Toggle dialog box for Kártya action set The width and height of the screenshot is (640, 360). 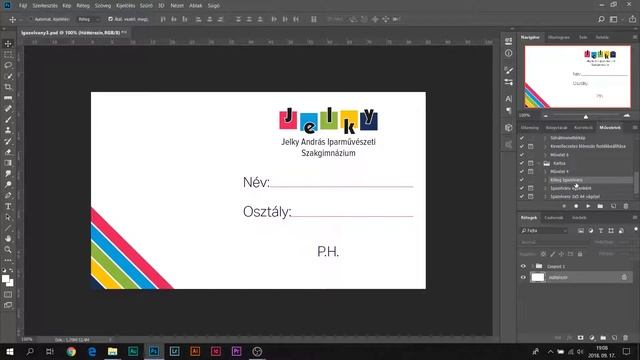click(531, 163)
